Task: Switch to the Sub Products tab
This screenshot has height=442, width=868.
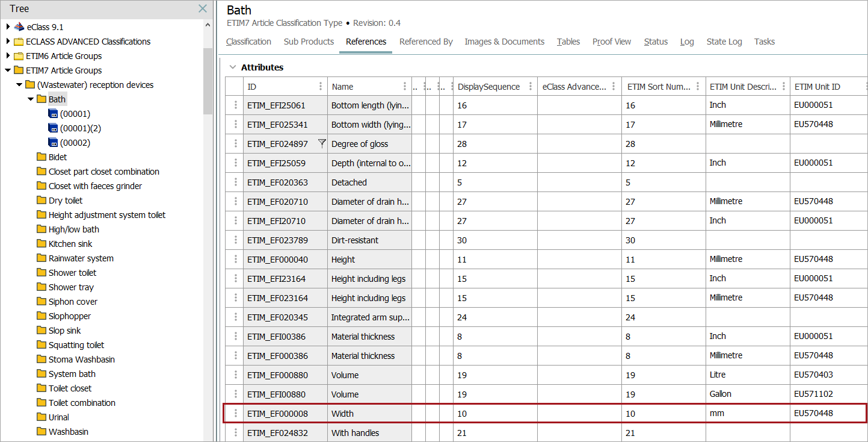Action: click(309, 42)
